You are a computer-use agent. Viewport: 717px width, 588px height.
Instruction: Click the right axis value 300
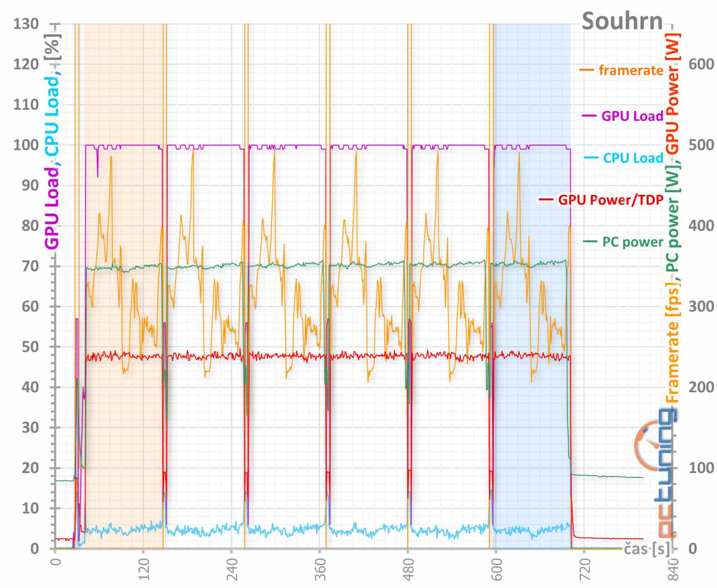[701, 306]
